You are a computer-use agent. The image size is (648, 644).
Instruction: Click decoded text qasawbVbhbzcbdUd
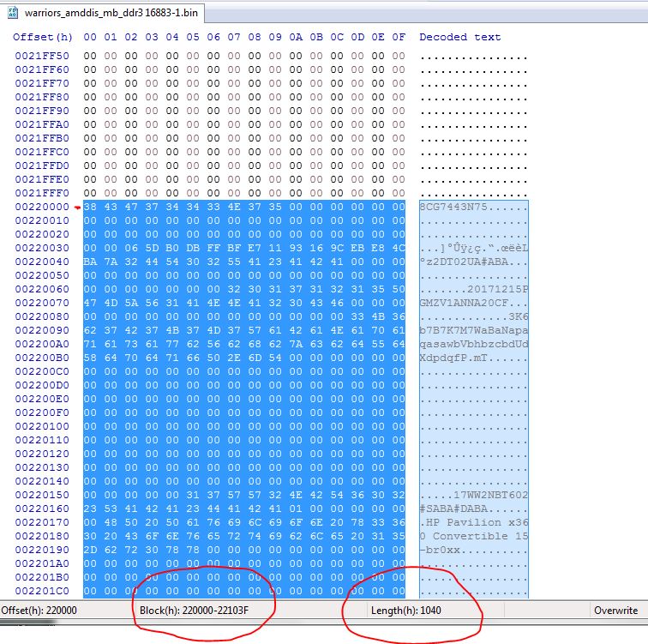(474, 344)
